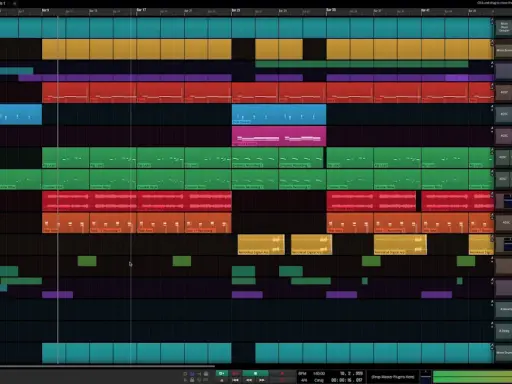Click the BPM tempo value 140.00
Screen dimensions: 512x384
tap(319, 374)
